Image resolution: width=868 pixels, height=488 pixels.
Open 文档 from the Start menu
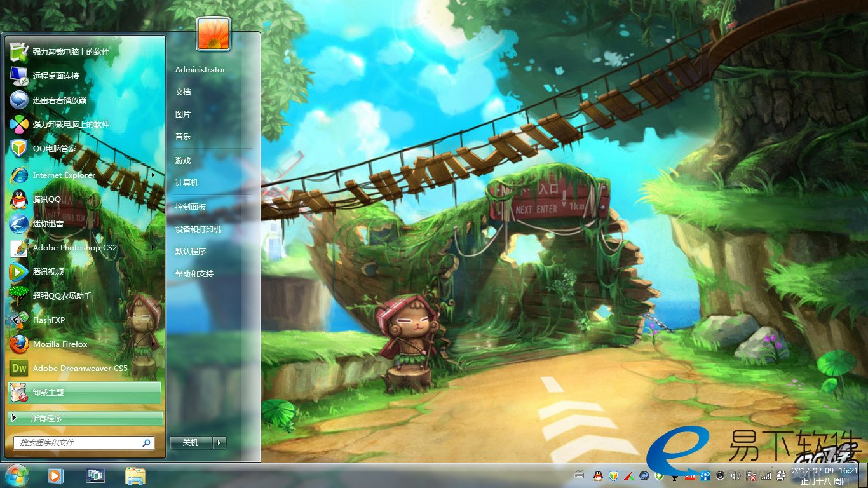coord(183,92)
